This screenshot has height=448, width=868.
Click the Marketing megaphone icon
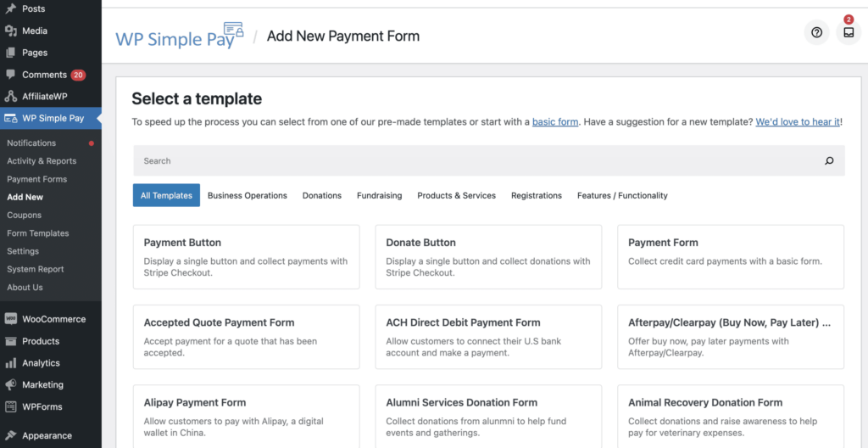pos(10,385)
